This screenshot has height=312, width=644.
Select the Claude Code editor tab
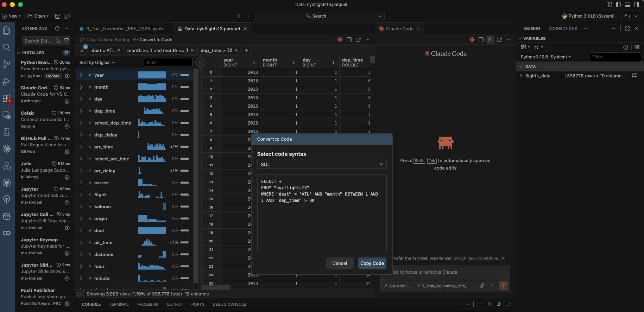(x=399, y=29)
